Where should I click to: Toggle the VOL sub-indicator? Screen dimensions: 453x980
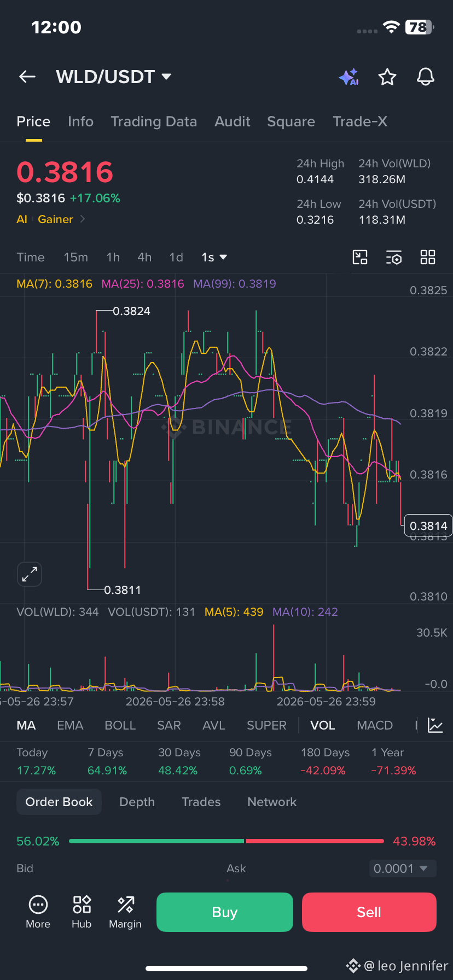pos(322,726)
